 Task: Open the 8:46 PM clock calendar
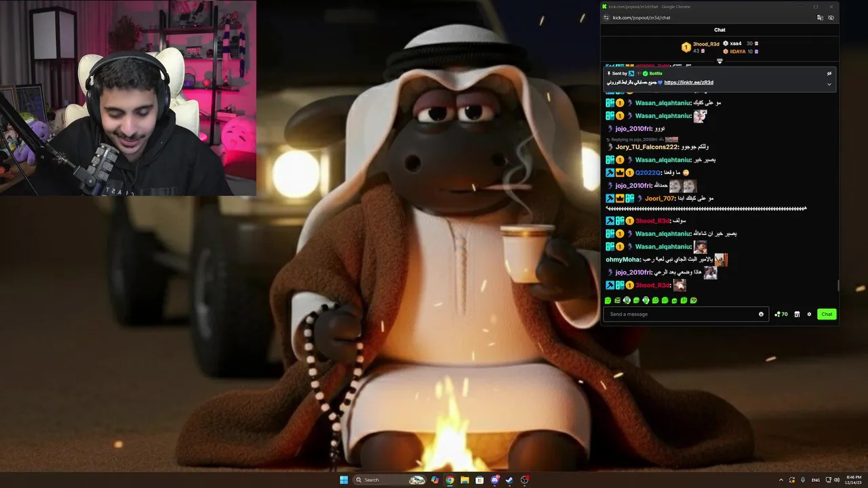[x=854, y=480]
